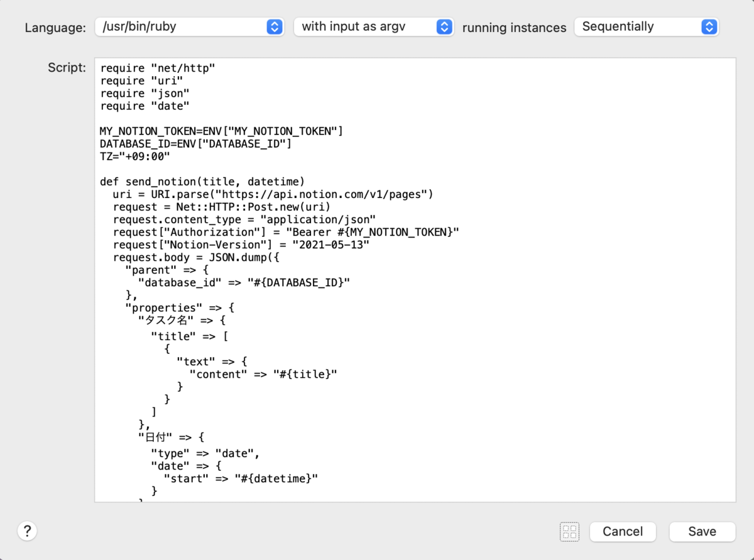Click the 'running instances' label
The width and height of the screenshot is (754, 560).
click(515, 28)
